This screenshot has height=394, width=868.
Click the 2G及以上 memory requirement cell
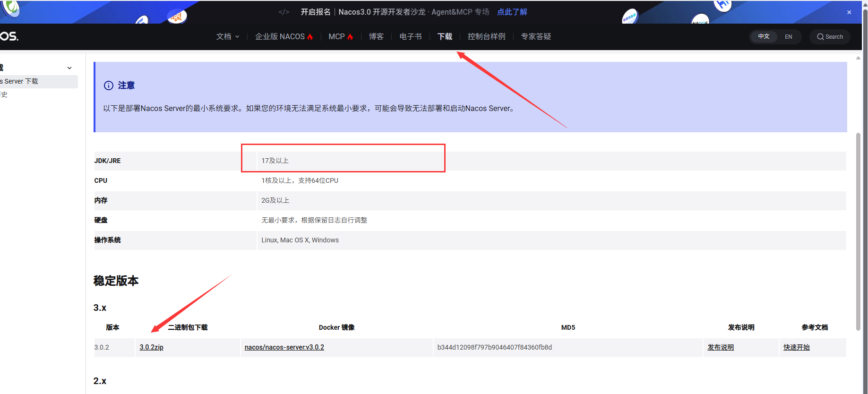click(551, 200)
